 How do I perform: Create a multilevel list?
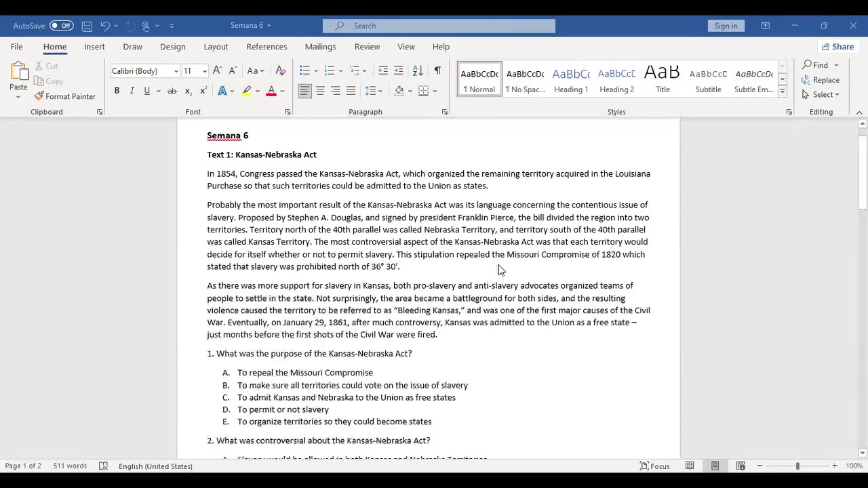pyautogui.click(x=354, y=70)
